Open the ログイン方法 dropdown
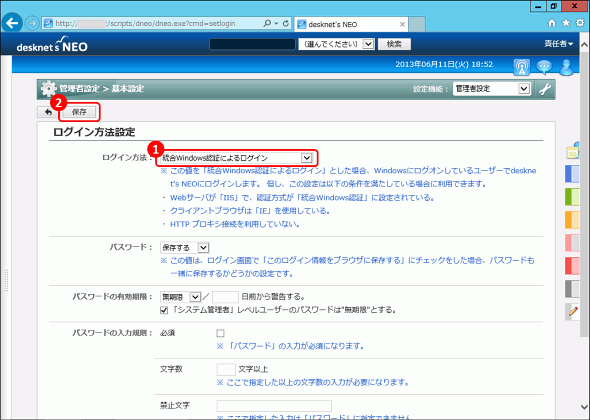The image size is (590, 420). pos(236,158)
